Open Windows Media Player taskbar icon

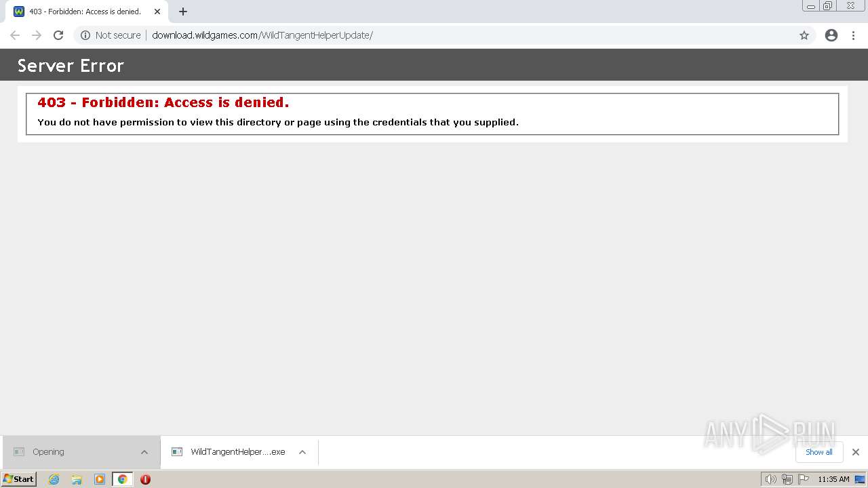click(x=100, y=479)
